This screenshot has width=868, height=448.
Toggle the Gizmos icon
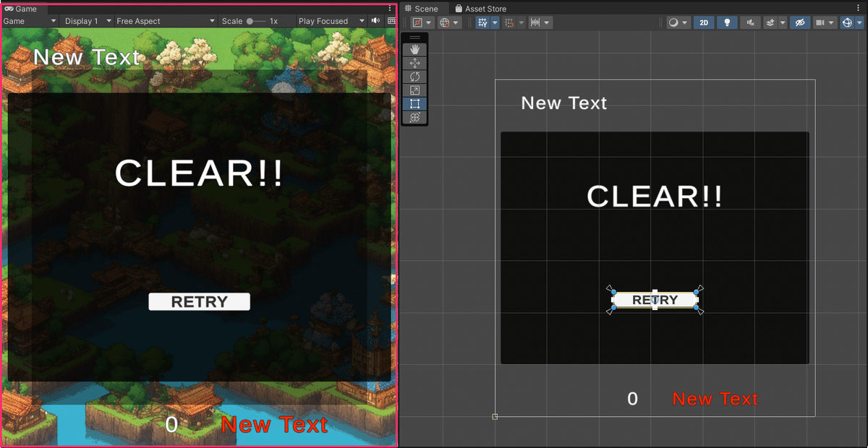point(847,22)
